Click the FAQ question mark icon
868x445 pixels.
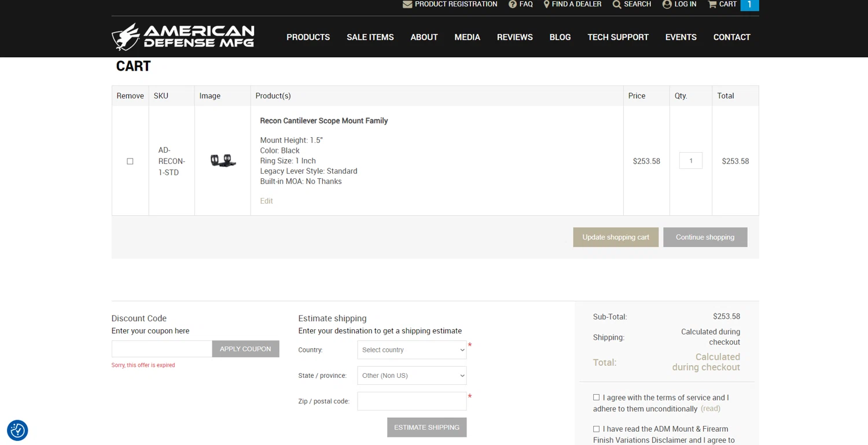click(513, 4)
